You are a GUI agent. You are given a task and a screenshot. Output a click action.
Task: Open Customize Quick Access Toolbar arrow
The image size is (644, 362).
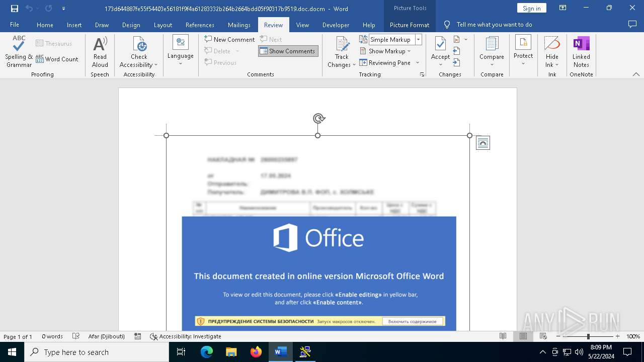tap(63, 9)
